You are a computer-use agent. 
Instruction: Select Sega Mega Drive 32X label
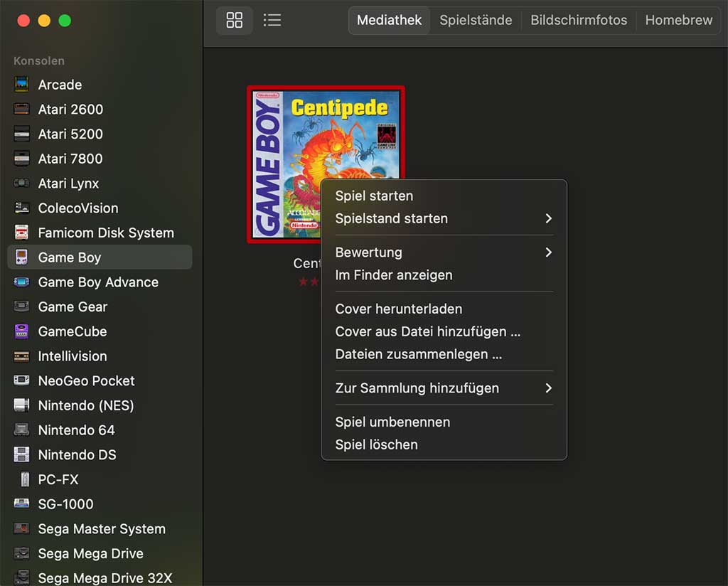pyautogui.click(x=105, y=577)
